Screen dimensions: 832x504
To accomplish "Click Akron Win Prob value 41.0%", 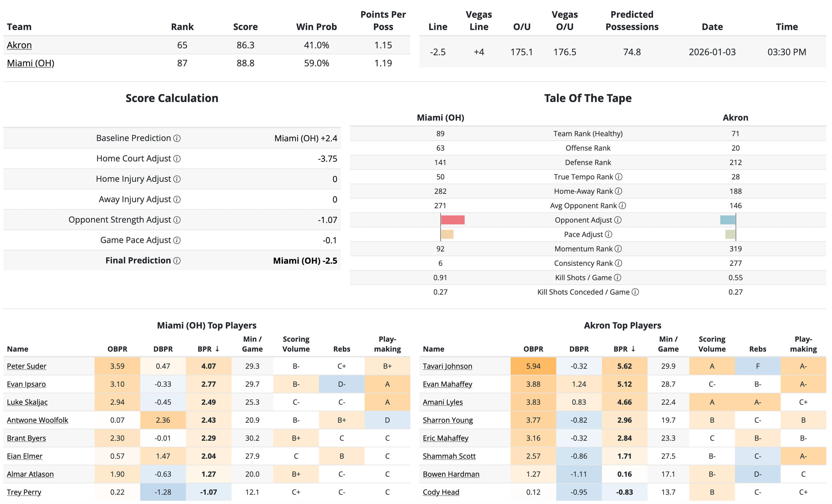I will pyautogui.click(x=316, y=45).
